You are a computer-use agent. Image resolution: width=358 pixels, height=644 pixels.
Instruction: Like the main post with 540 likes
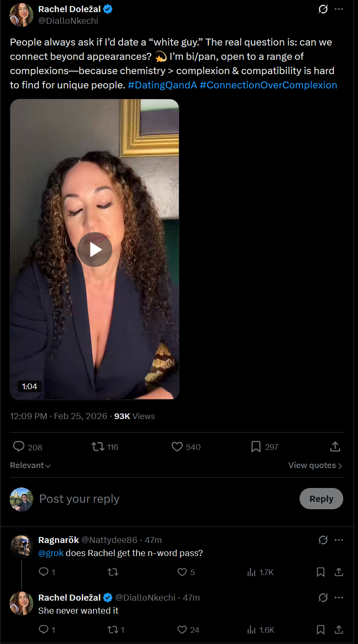coord(177,447)
